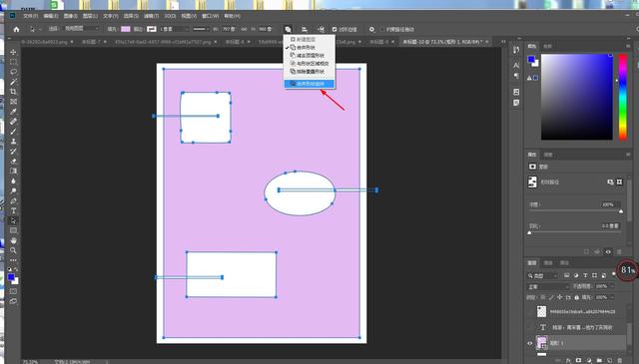Image resolution: width=639 pixels, height=364 pixels.
Task: Select the Clone Stamp tool
Action: point(13,142)
